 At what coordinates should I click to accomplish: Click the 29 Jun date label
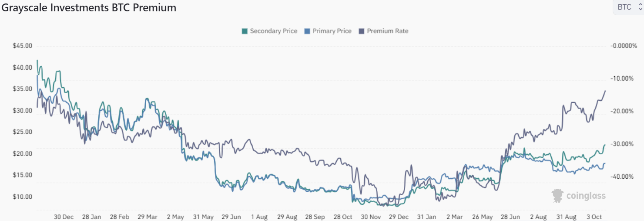click(x=231, y=217)
